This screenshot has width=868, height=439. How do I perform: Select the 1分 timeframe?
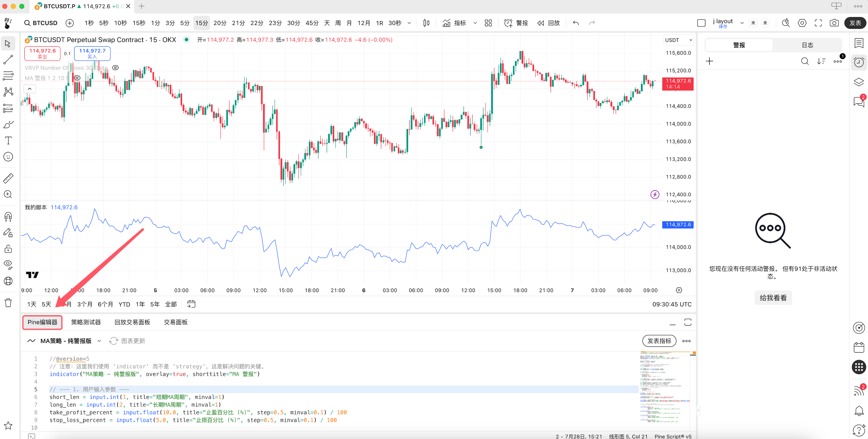tap(156, 23)
